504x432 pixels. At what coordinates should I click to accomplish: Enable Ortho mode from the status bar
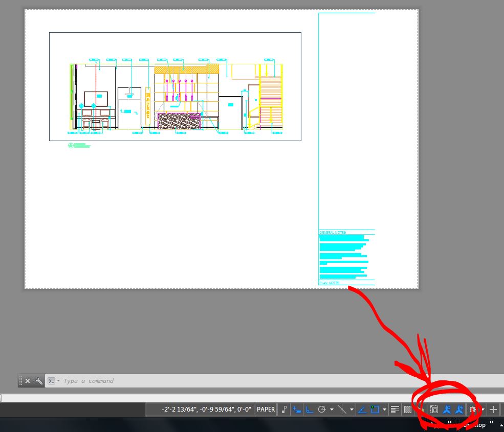(309, 409)
